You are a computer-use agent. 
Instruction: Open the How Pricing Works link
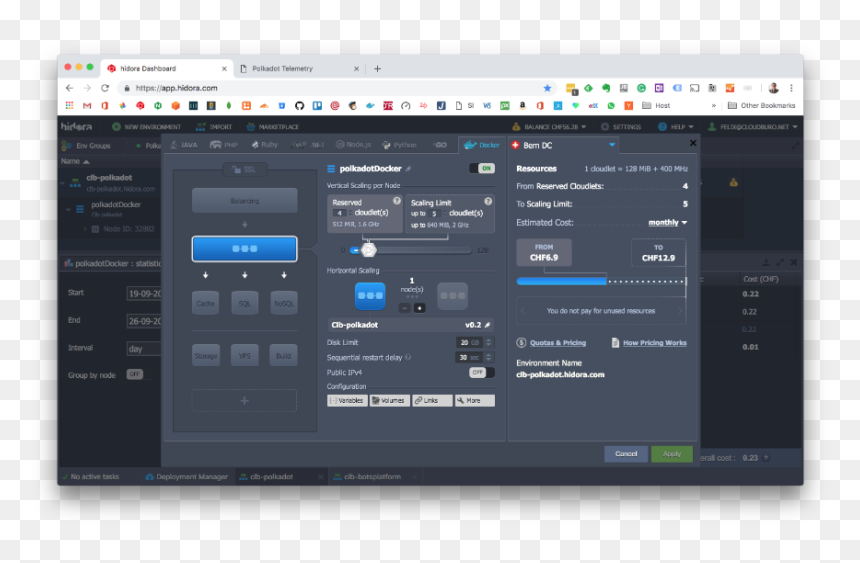pyautogui.click(x=654, y=342)
